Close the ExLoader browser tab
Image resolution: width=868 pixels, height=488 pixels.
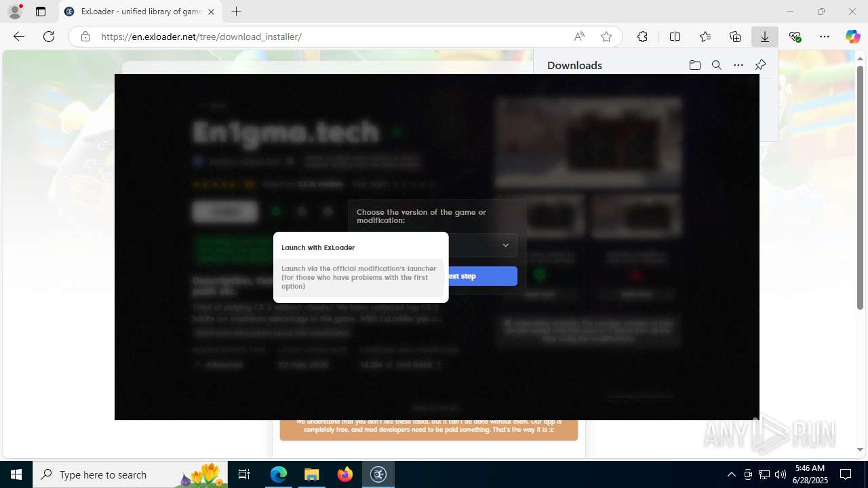click(211, 12)
